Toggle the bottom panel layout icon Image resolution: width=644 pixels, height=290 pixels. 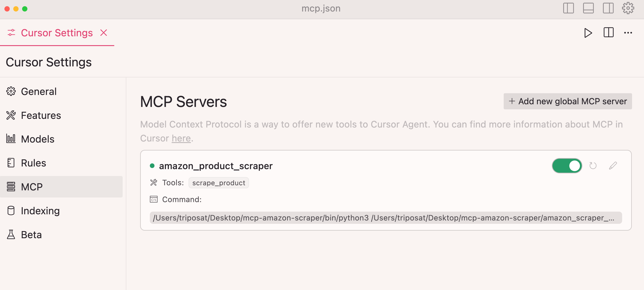click(588, 8)
